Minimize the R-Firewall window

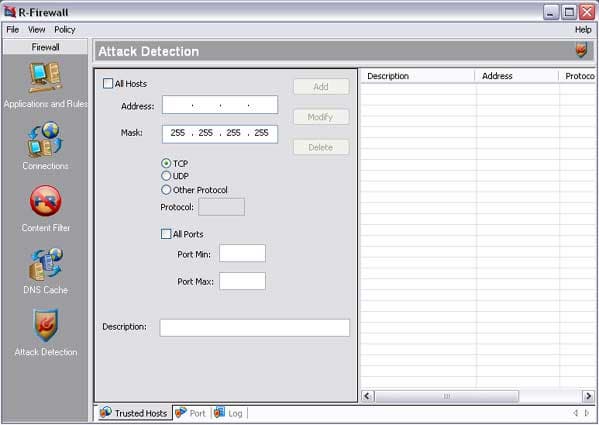pyautogui.click(x=550, y=12)
